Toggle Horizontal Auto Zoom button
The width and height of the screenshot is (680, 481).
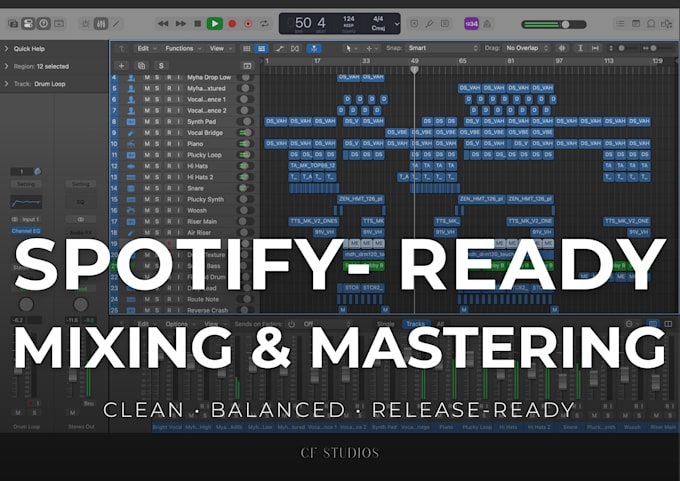[595, 49]
